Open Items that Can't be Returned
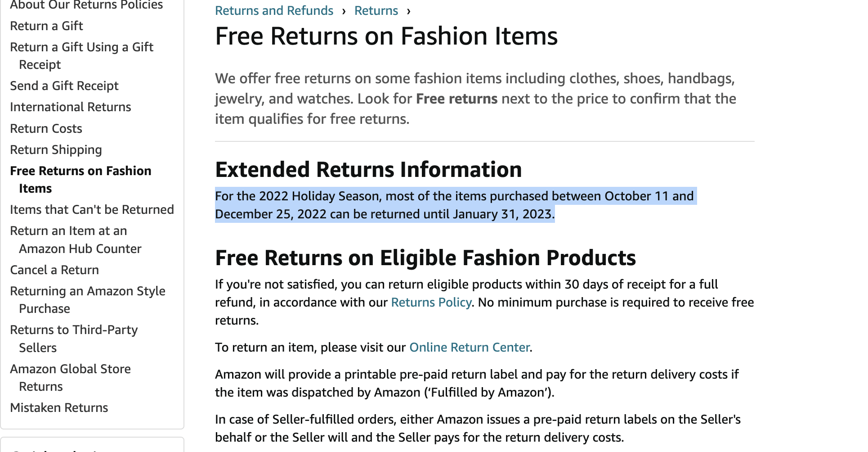 click(x=92, y=209)
